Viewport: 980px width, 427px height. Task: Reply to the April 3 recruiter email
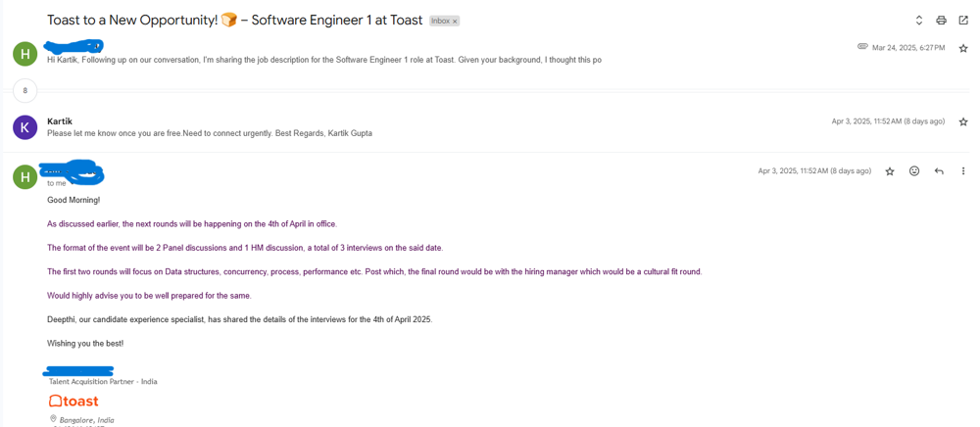pyautogui.click(x=939, y=171)
